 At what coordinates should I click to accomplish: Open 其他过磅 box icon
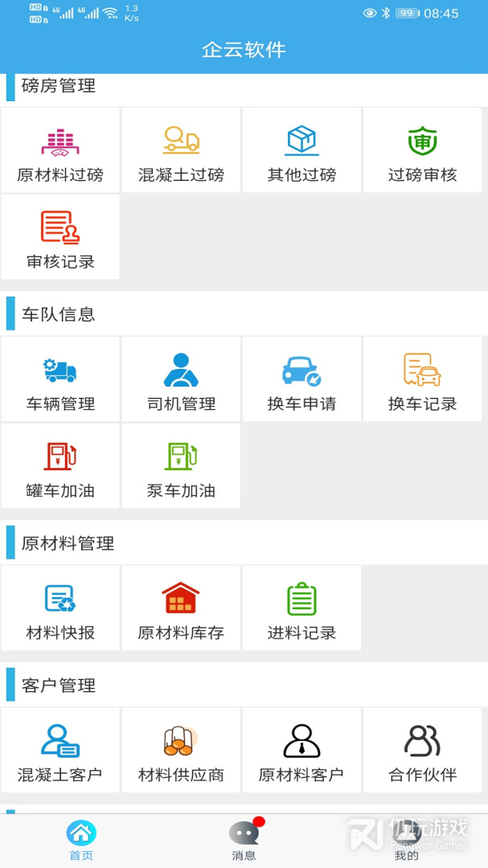coord(301,141)
